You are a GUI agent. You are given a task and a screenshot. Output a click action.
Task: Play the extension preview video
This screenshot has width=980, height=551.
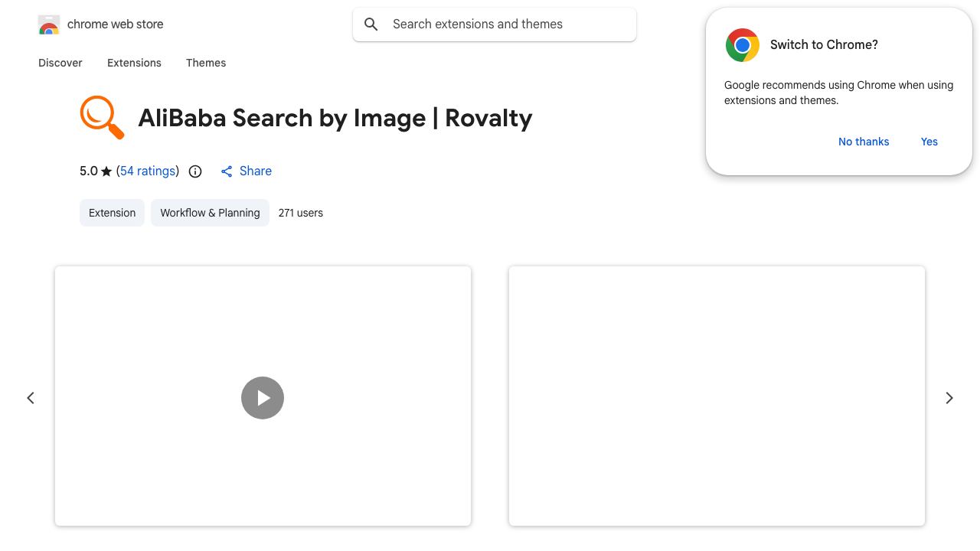click(x=263, y=398)
